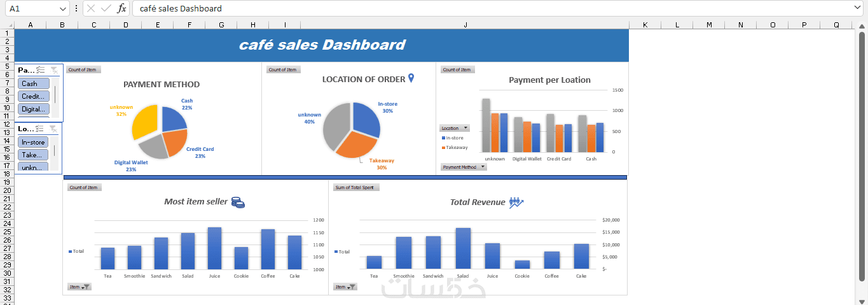Image resolution: width=868 pixels, height=305 pixels.
Task: Click the PAYMENT METHOD chart title
Action: coord(162,84)
